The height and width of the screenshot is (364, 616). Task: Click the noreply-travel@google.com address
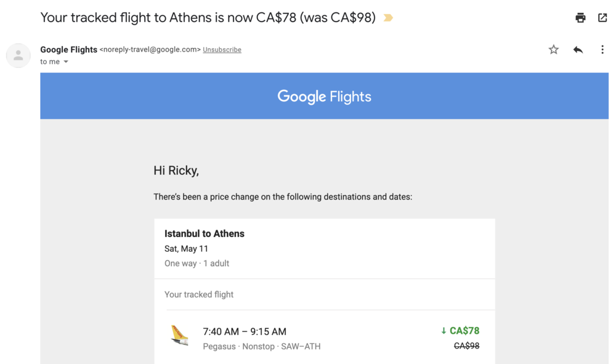[x=150, y=50]
